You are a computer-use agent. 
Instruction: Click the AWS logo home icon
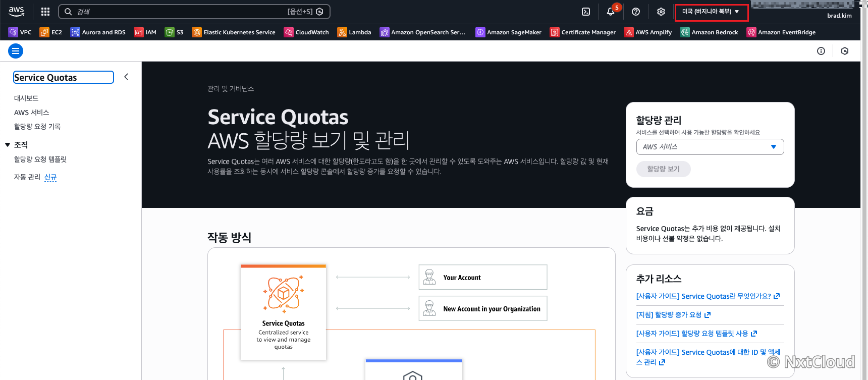click(16, 11)
